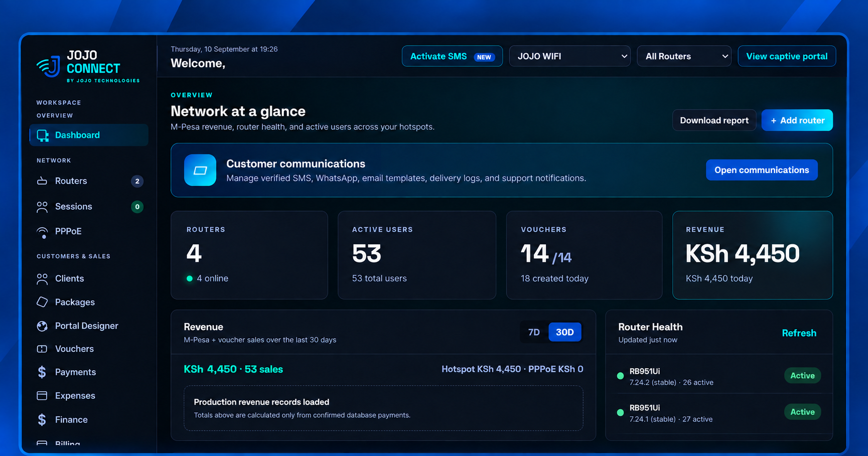Open Expenses menu item
868x456 pixels.
click(x=89, y=396)
